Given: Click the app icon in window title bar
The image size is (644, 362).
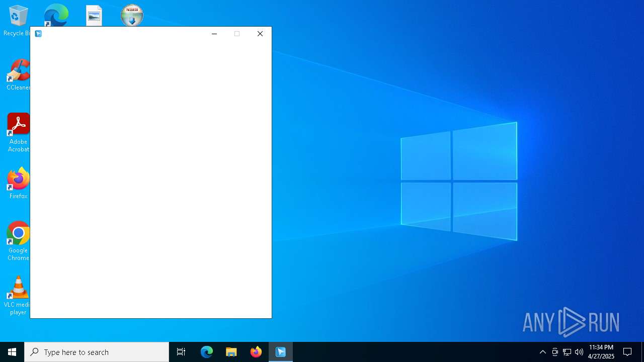Looking at the screenshot, I should point(38,34).
